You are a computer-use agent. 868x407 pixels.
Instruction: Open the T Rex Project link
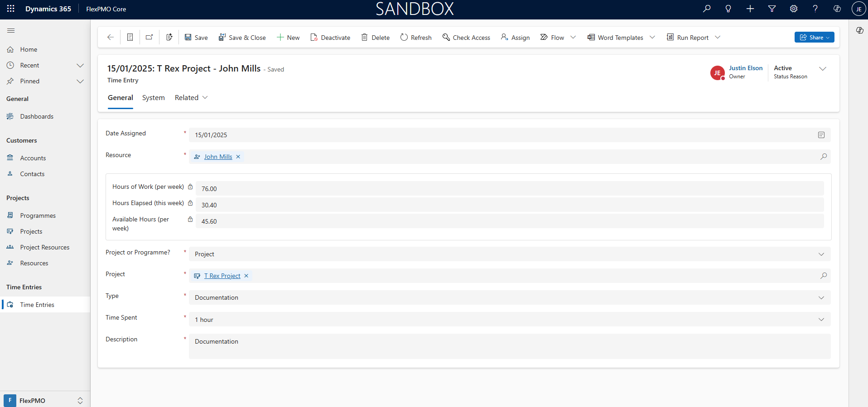pos(222,276)
